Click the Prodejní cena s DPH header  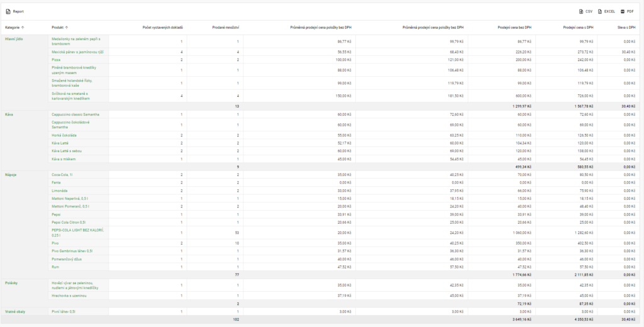coord(579,28)
